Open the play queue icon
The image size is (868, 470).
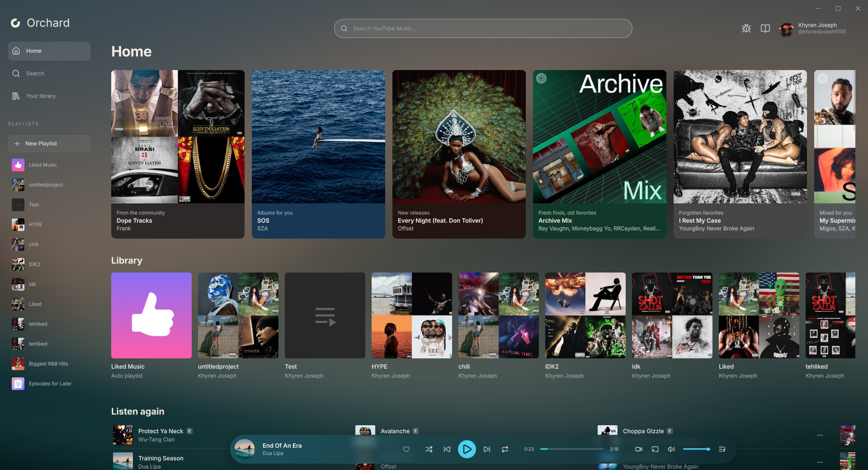pyautogui.click(x=722, y=449)
